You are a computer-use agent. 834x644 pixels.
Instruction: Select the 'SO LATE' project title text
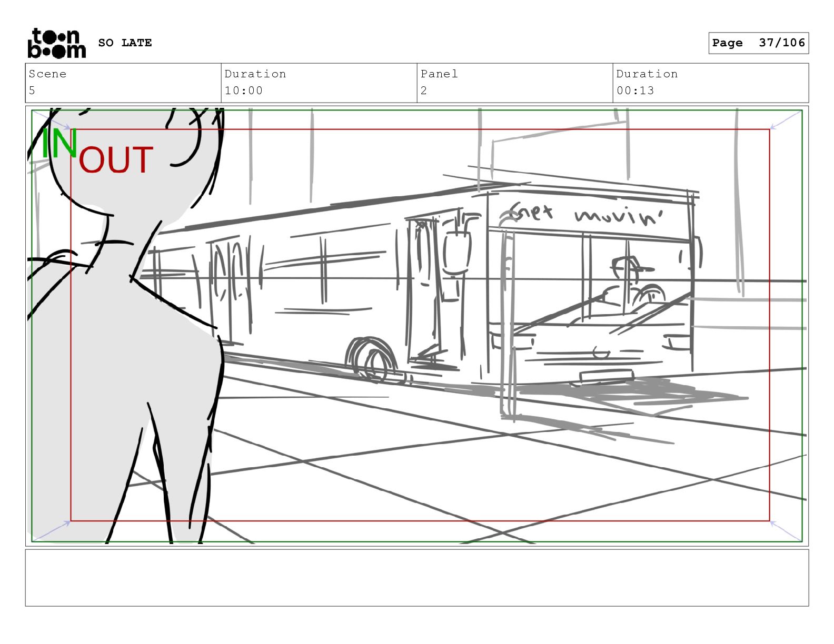click(x=125, y=43)
